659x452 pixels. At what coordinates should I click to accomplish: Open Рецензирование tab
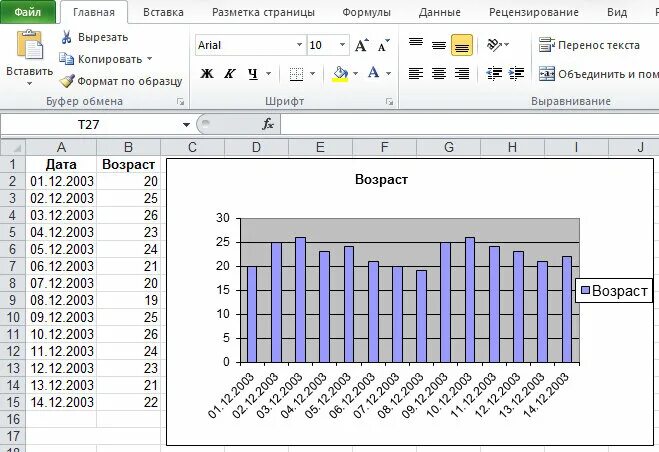coord(534,13)
